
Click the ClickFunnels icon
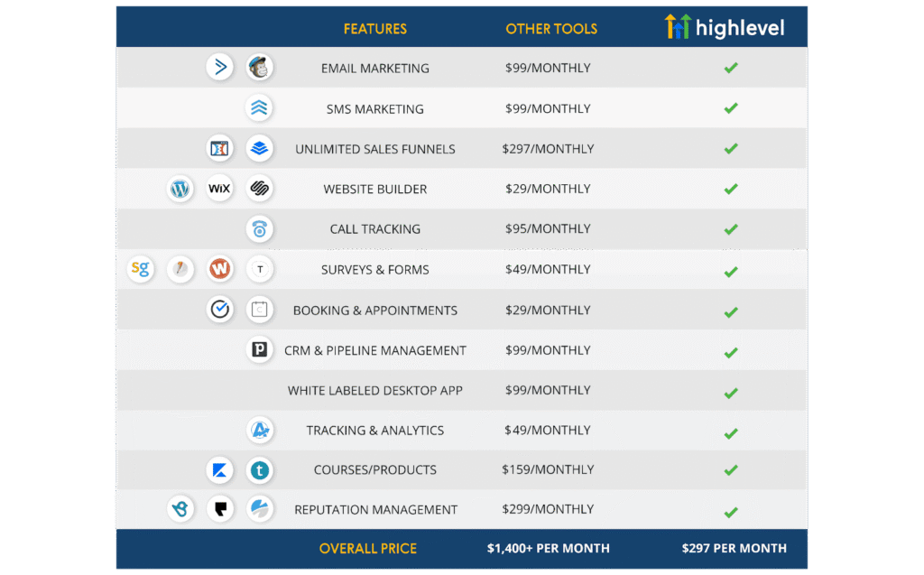pyautogui.click(x=219, y=148)
